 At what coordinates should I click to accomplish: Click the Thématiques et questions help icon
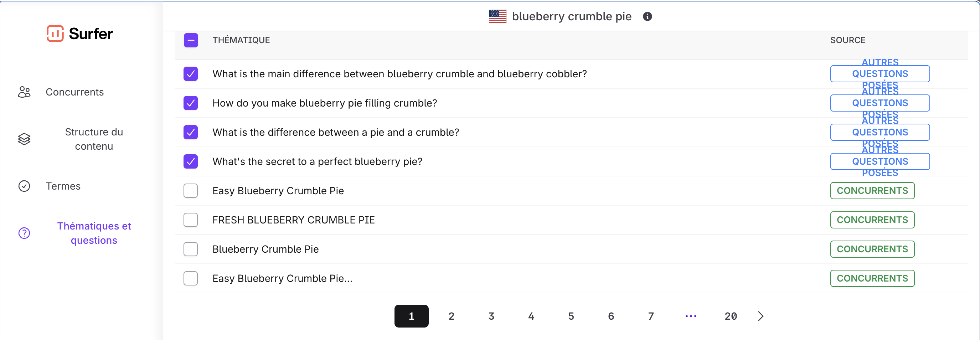[24, 233]
